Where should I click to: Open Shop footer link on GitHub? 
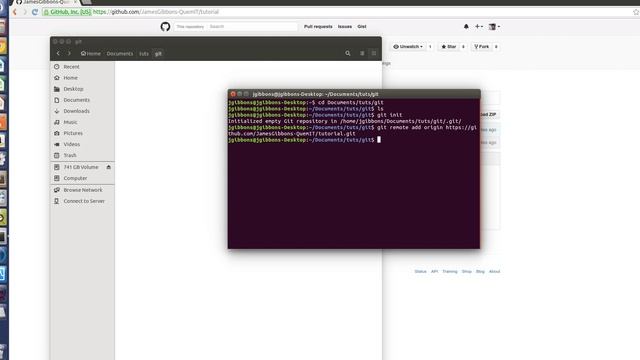[x=467, y=271]
